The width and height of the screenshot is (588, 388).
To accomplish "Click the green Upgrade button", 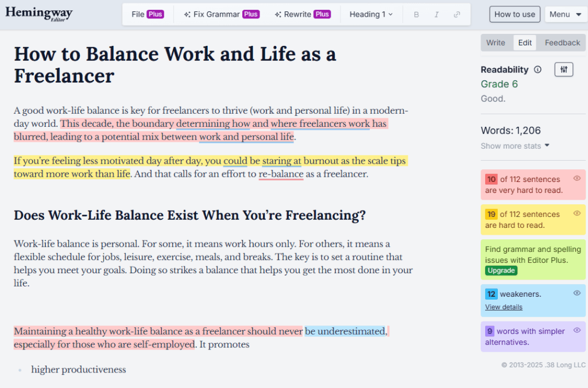I will (x=501, y=271).
